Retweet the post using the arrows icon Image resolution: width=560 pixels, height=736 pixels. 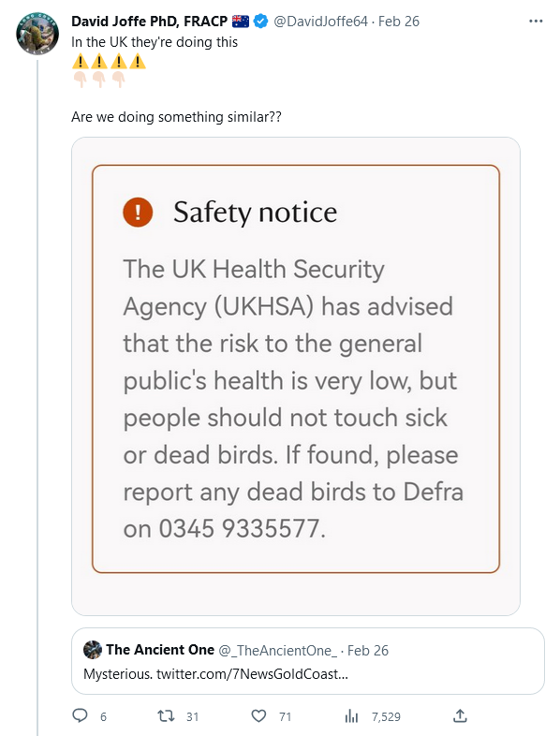(166, 716)
